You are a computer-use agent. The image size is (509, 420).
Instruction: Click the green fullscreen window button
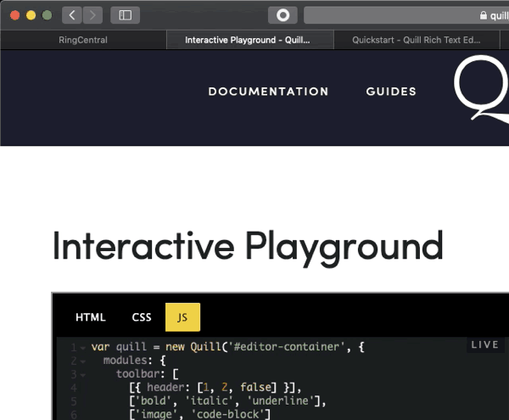coord(47,15)
